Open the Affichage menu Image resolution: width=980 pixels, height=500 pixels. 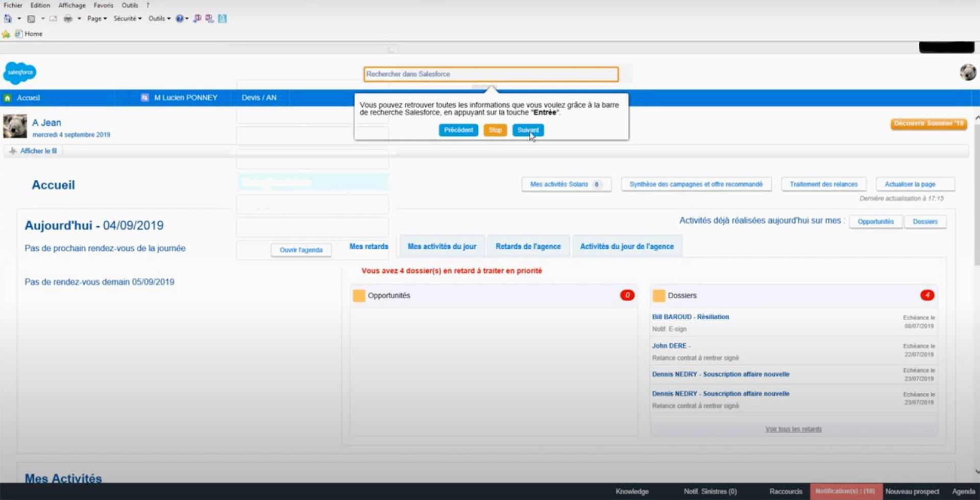[71, 5]
